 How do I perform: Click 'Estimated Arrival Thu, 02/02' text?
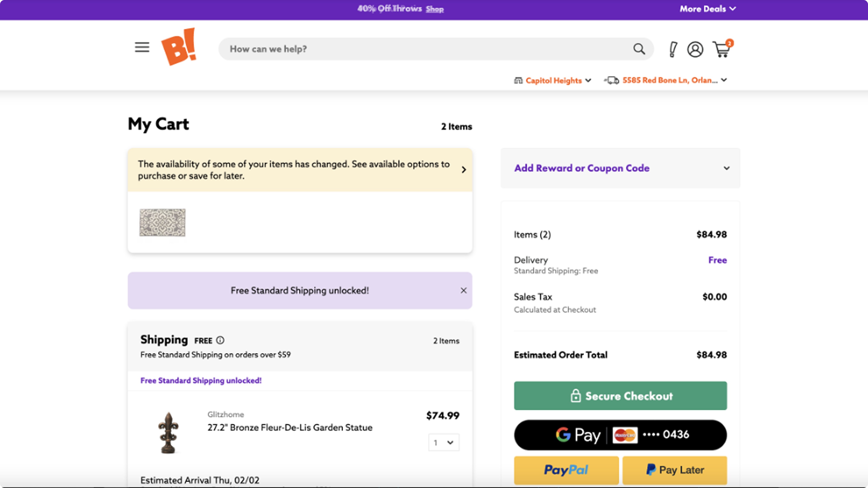(x=200, y=480)
